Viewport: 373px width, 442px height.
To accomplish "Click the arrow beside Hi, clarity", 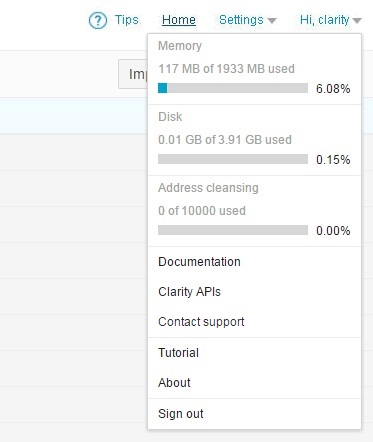I will click(x=357, y=21).
